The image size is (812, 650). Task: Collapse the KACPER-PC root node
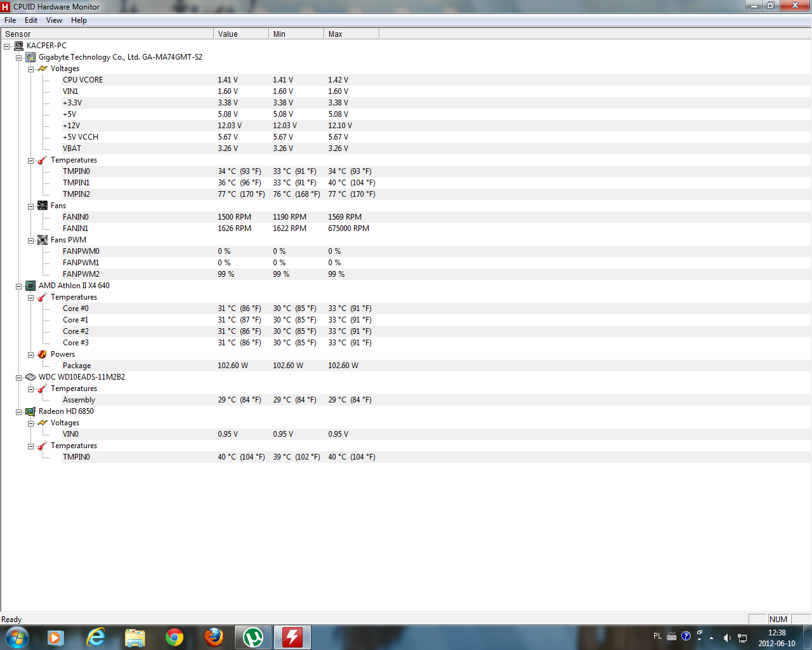click(6, 46)
